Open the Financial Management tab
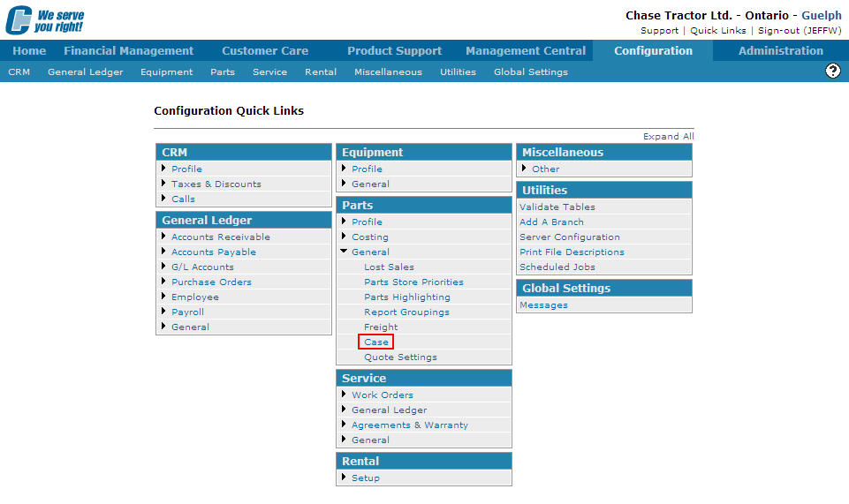Screen dimensions: 849x504 128,51
